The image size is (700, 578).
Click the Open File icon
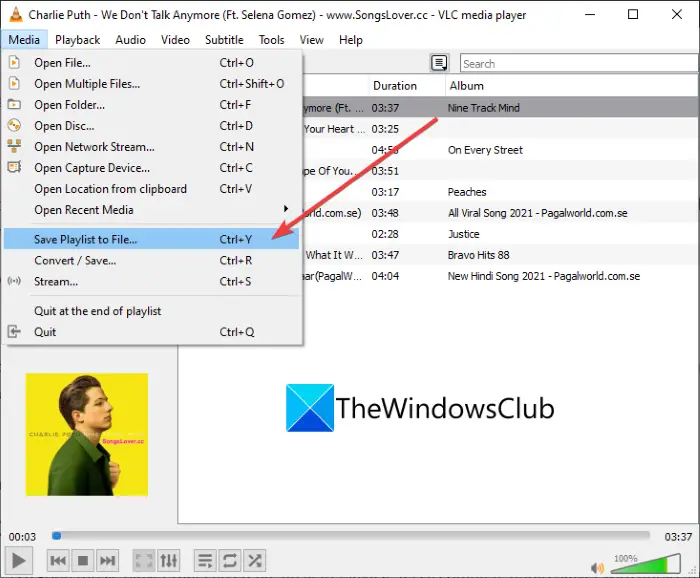click(14, 62)
